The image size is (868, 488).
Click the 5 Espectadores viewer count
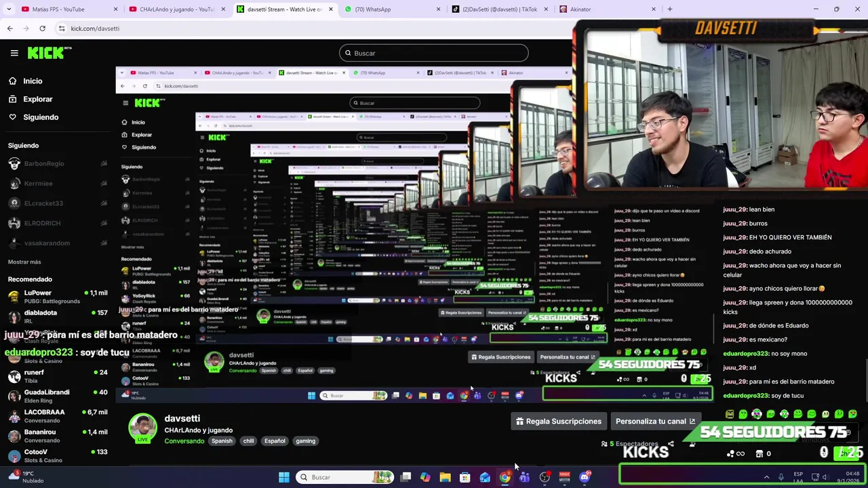tap(629, 444)
